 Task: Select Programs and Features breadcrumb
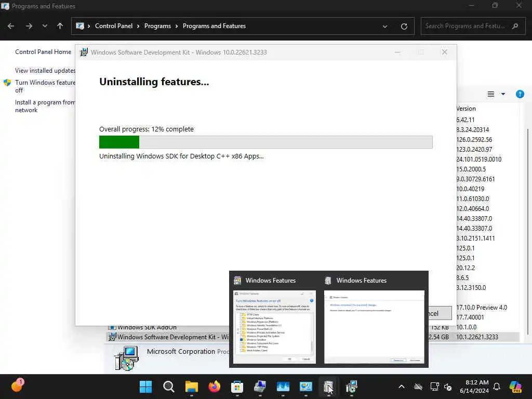click(x=214, y=26)
